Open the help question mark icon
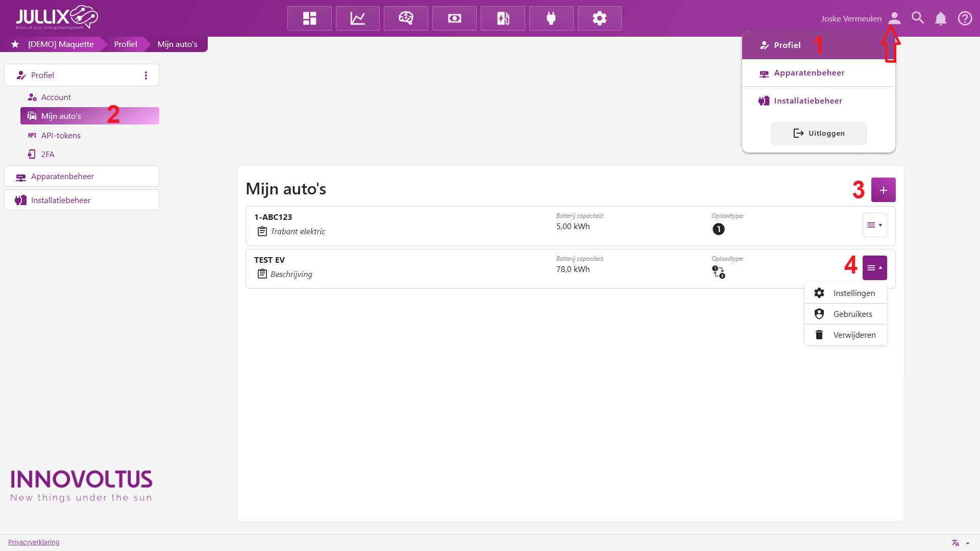 [965, 18]
